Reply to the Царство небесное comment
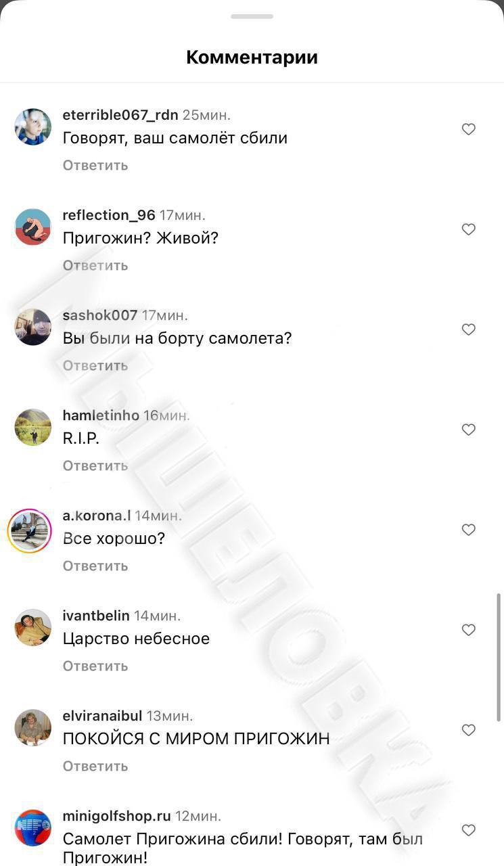The width and height of the screenshot is (504, 866). [95, 666]
